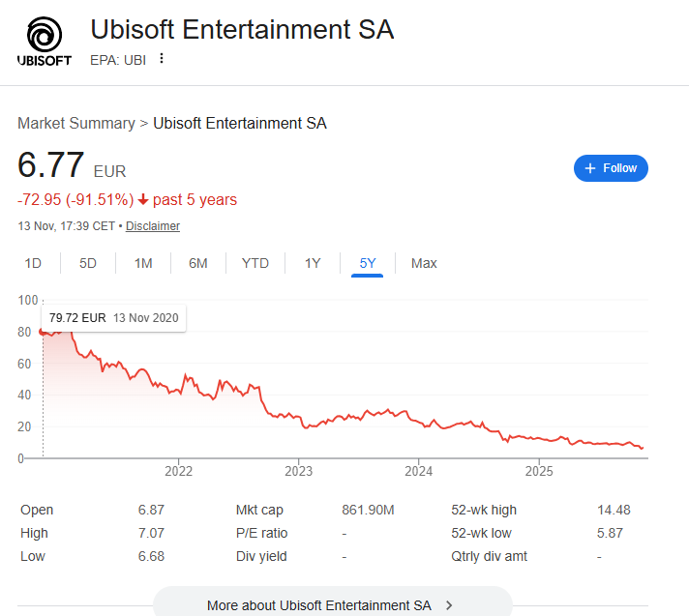Viewport: 689px width, 616px height.
Task: Click the red down arrow icon
Action: click(143, 200)
